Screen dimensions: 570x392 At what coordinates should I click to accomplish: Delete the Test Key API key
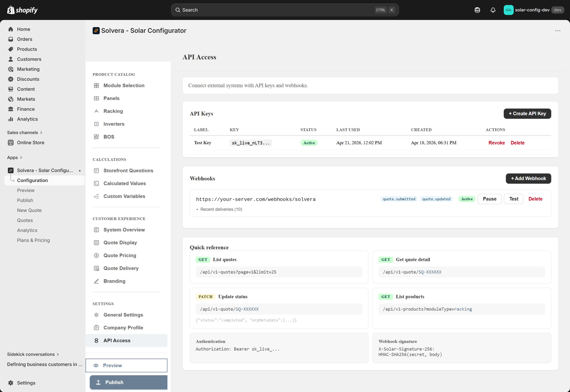click(518, 143)
